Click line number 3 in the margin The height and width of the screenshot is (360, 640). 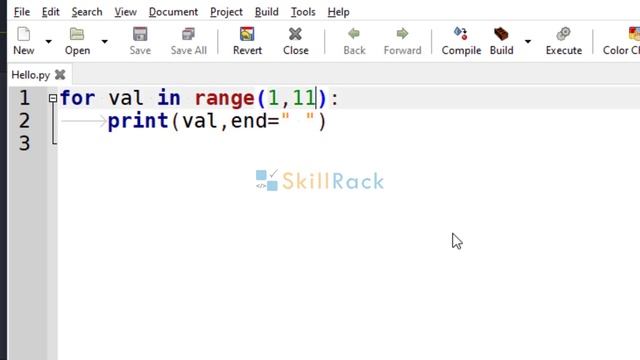click(24, 144)
